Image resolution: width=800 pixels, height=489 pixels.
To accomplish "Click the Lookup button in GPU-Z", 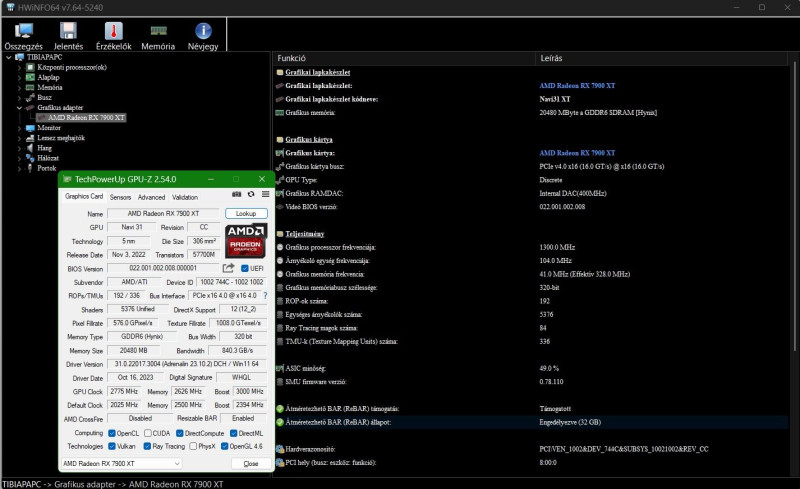I will tap(246, 213).
